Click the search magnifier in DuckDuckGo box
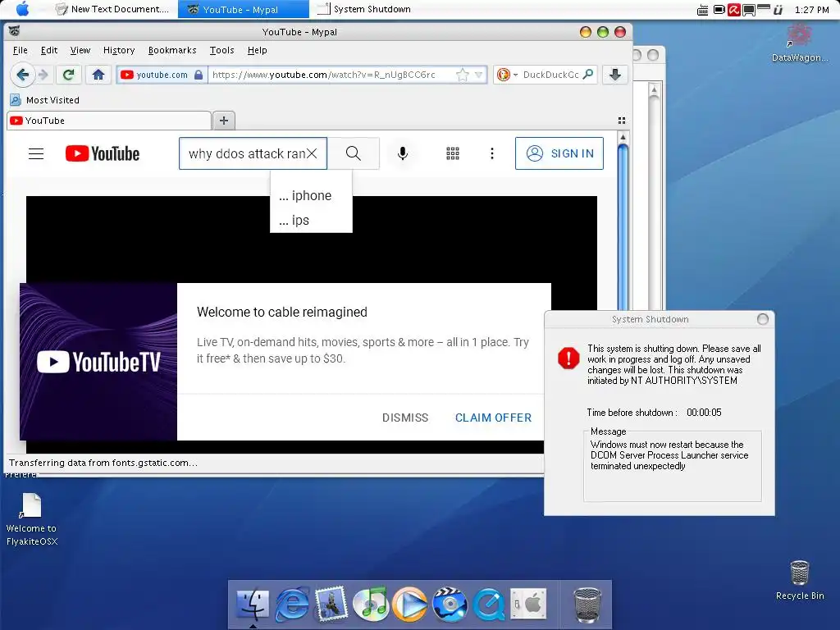 click(x=588, y=75)
